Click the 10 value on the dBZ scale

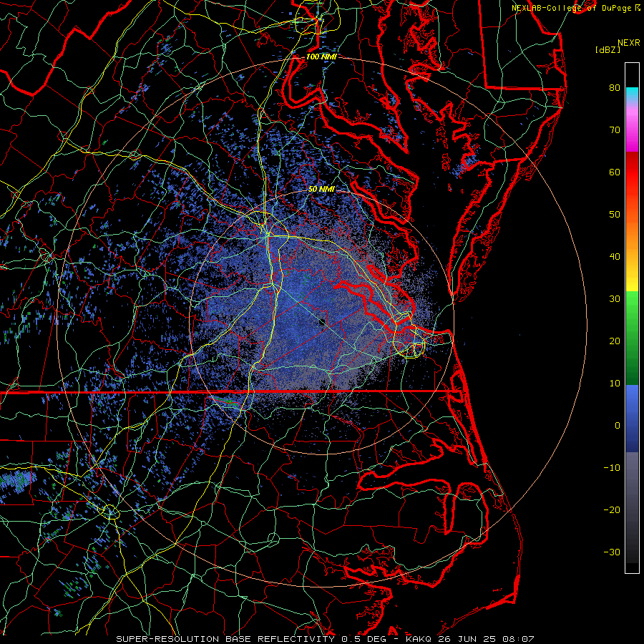(x=615, y=384)
